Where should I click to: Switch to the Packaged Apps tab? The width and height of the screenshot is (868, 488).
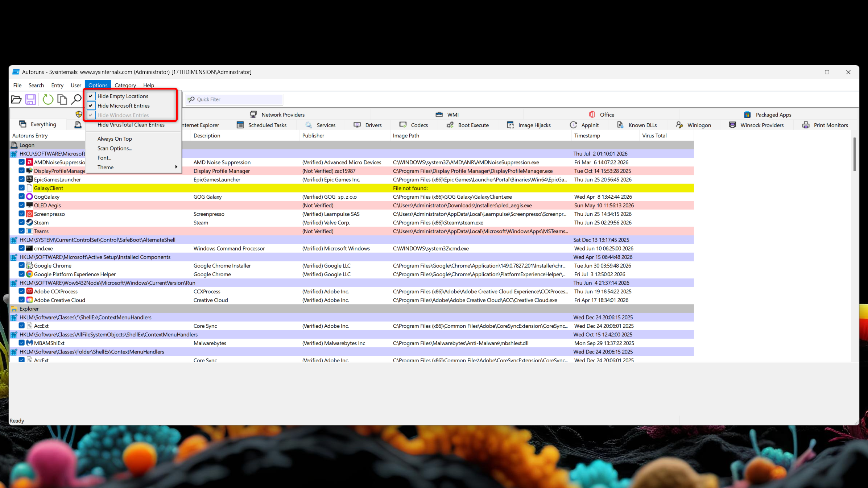click(768, 115)
